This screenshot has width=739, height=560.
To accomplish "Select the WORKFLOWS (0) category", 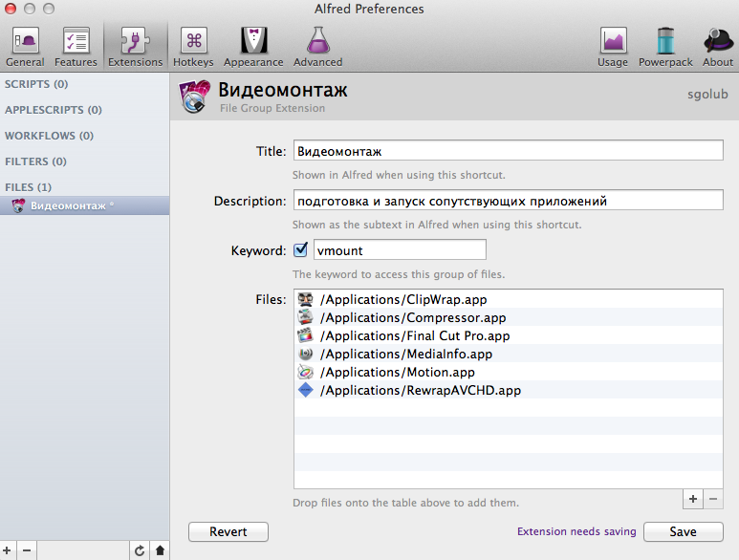I will [x=49, y=136].
